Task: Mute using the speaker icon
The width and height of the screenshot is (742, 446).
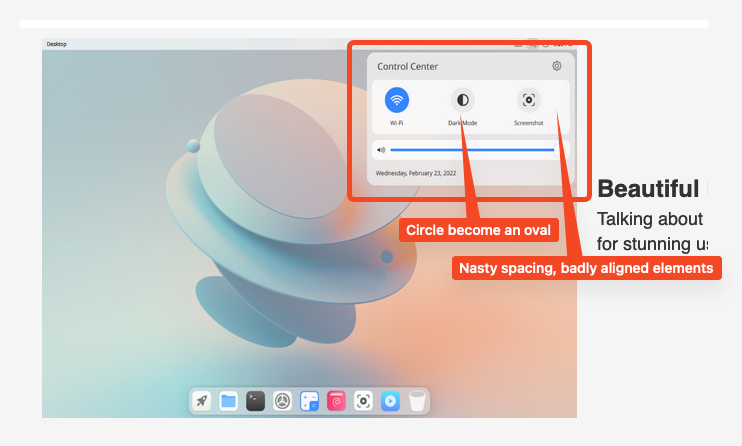Action: pyautogui.click(x=381, y=150)
